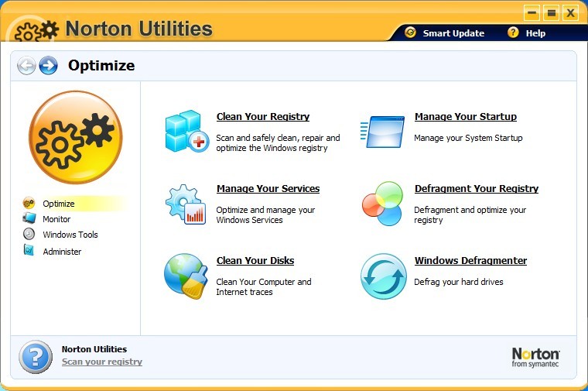Go forward with the blue right arrow

click(x=48, y=66)
